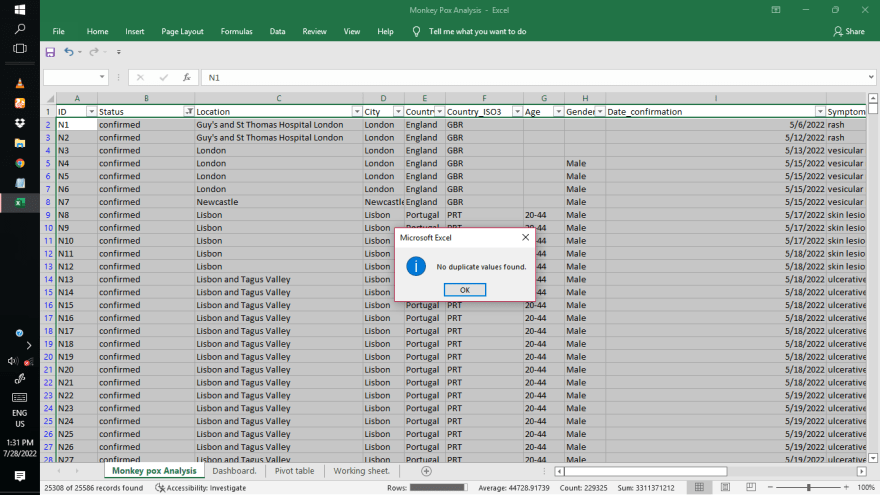This screenshot has width=880, height=495.
Task: Open the Date_confirmation filter dropdown
Action: point(820,112)
